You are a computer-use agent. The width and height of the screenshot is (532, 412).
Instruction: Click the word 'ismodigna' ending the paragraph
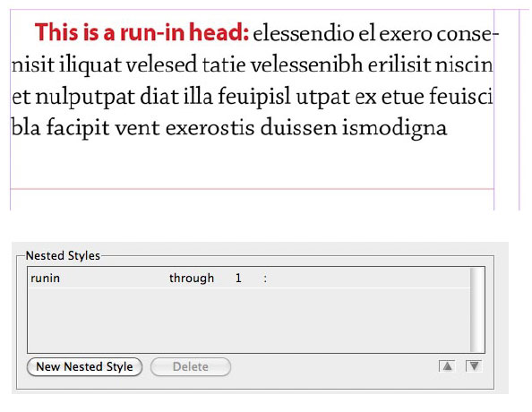point(394,129)
